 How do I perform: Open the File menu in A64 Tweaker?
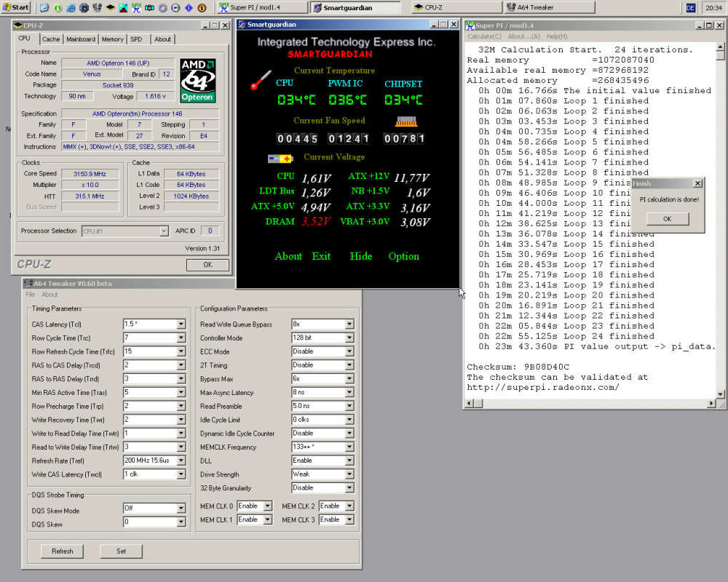31,295
